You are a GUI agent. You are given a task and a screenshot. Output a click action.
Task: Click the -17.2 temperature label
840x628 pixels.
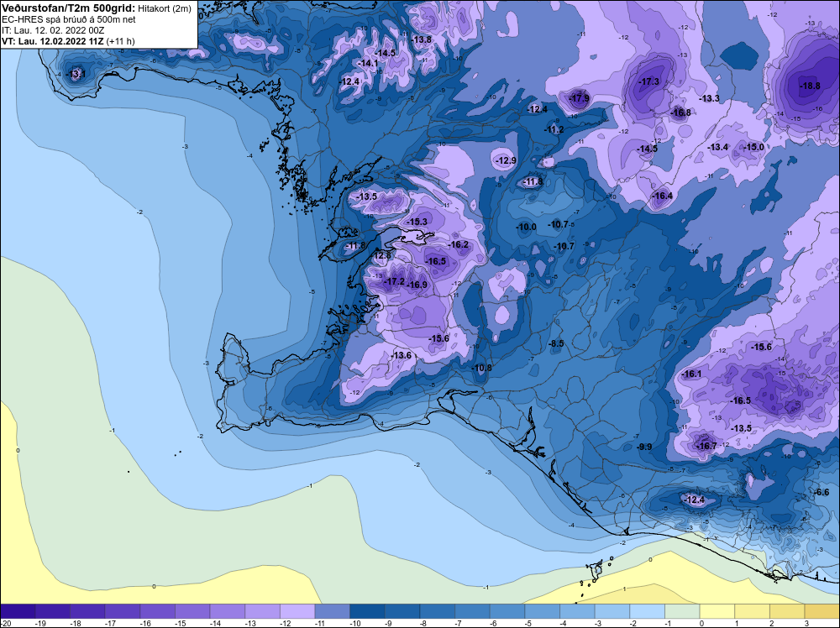[395, 281]
